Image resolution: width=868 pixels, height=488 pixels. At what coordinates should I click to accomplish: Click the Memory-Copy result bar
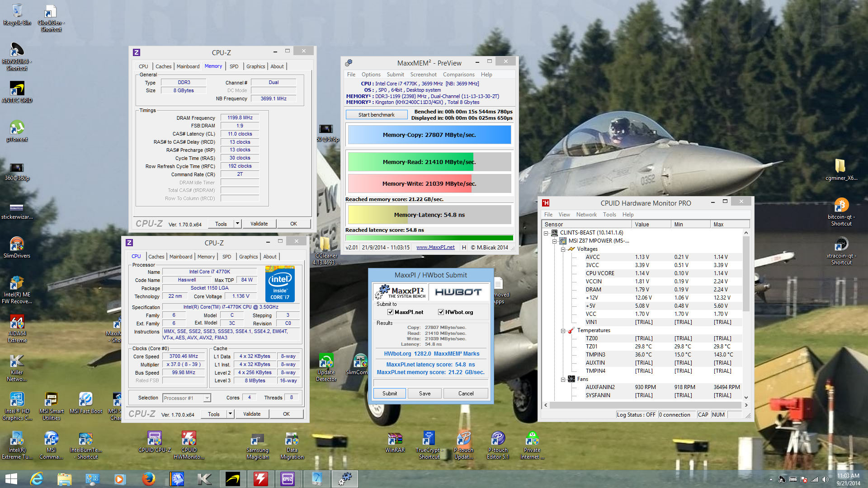coord(429,135)
